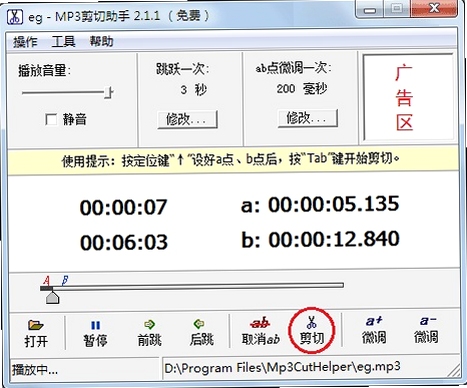Image resolution: width=467 pixels, height=388 pixels.
Task: Fine-tune forward with a+ 微调
Action: tap(374, 330)
